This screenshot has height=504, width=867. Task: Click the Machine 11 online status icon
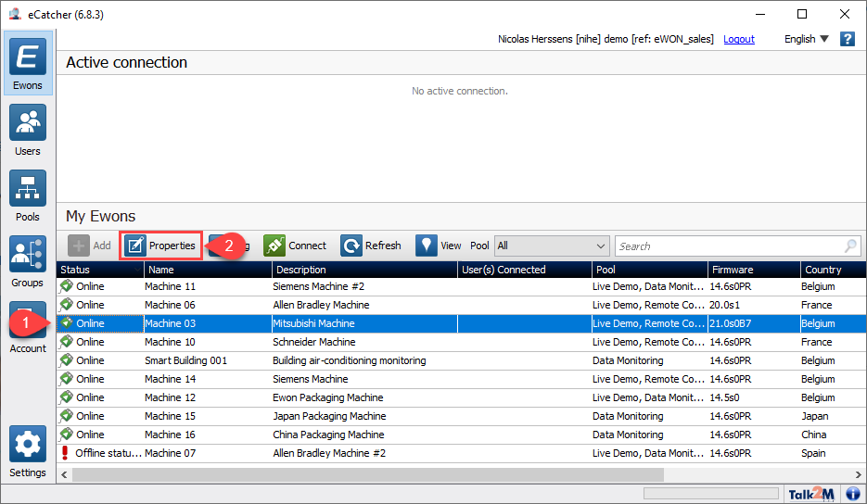67,285
